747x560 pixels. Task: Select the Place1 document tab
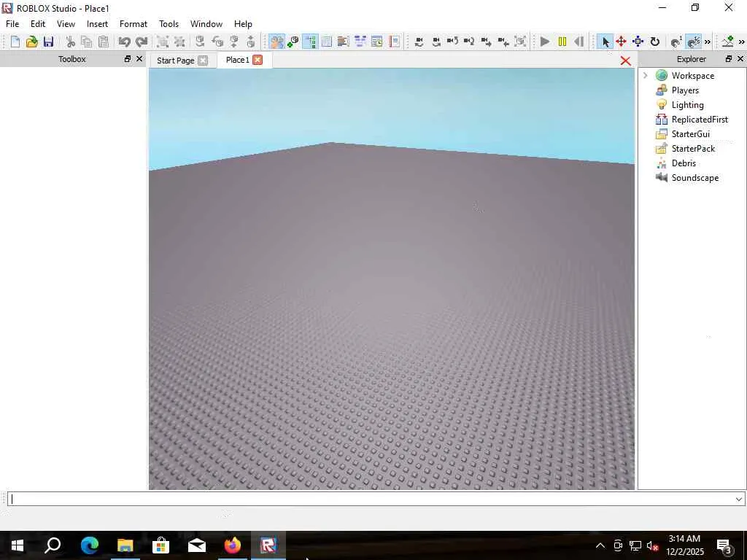click(x=237, y=60)
